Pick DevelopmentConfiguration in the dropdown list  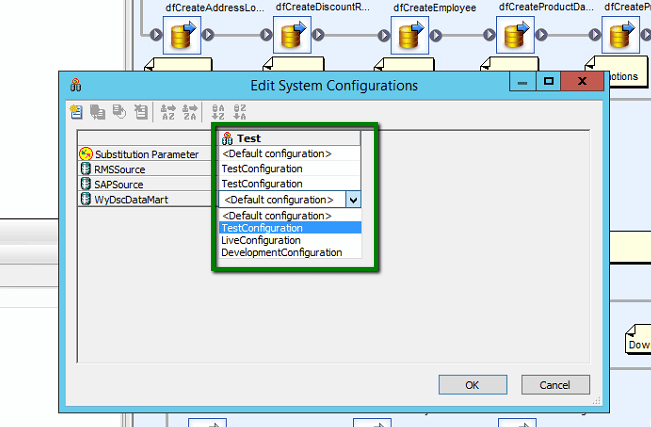281,253
